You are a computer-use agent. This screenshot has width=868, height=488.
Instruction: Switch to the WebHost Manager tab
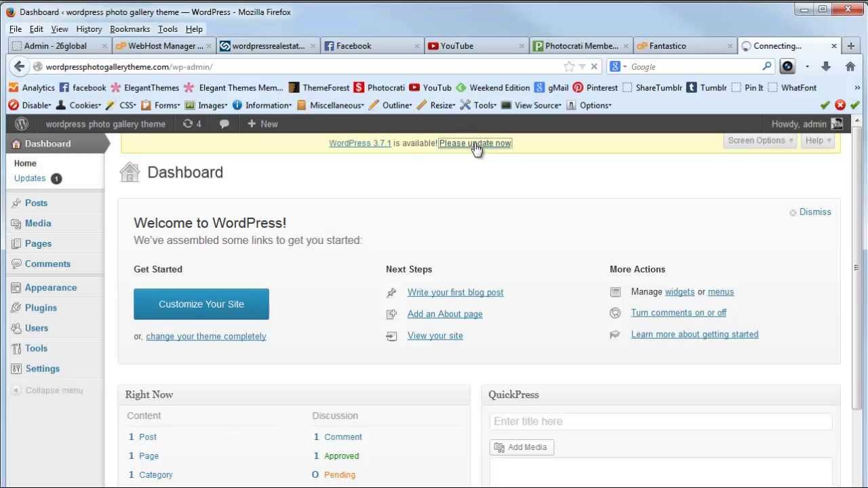click(x=163, y=46)
